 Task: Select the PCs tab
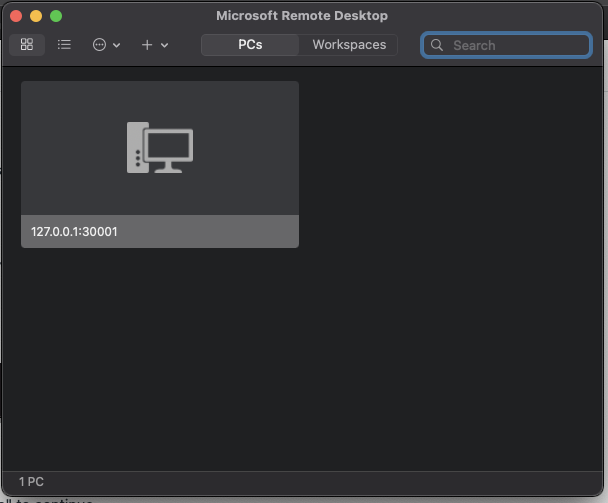coord(250,45)
